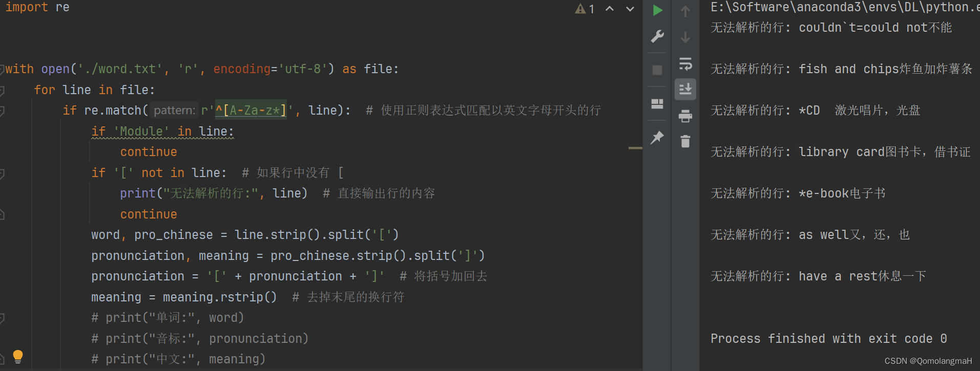This screenshot has height=371, width=980.
Task: Restore layout icon in run toolbar
Action: (657, 104)
